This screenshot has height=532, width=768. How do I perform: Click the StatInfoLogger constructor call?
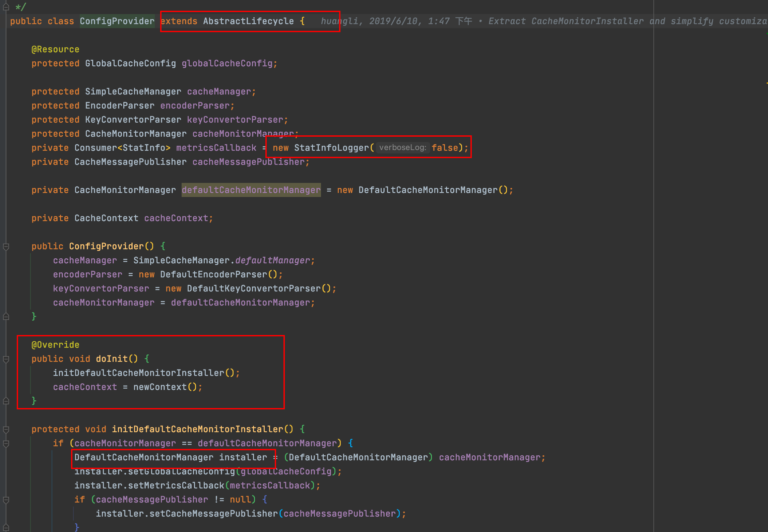click(331, 148)
